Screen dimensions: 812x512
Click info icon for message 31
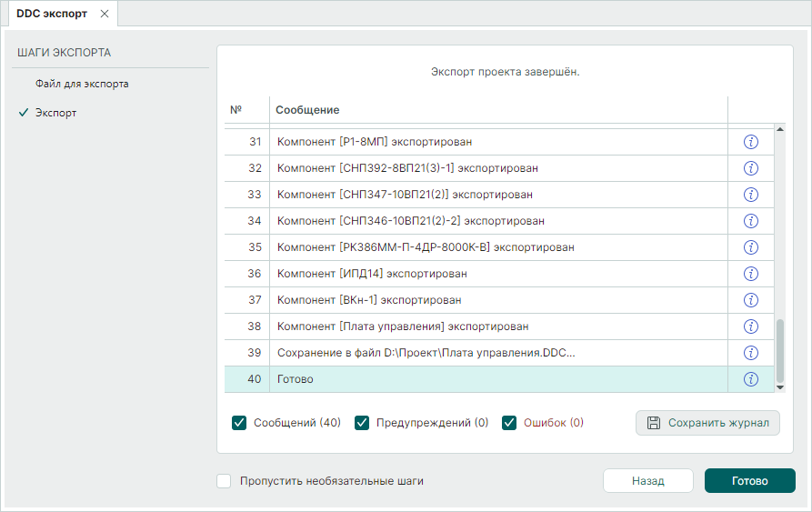click(751, 142)
